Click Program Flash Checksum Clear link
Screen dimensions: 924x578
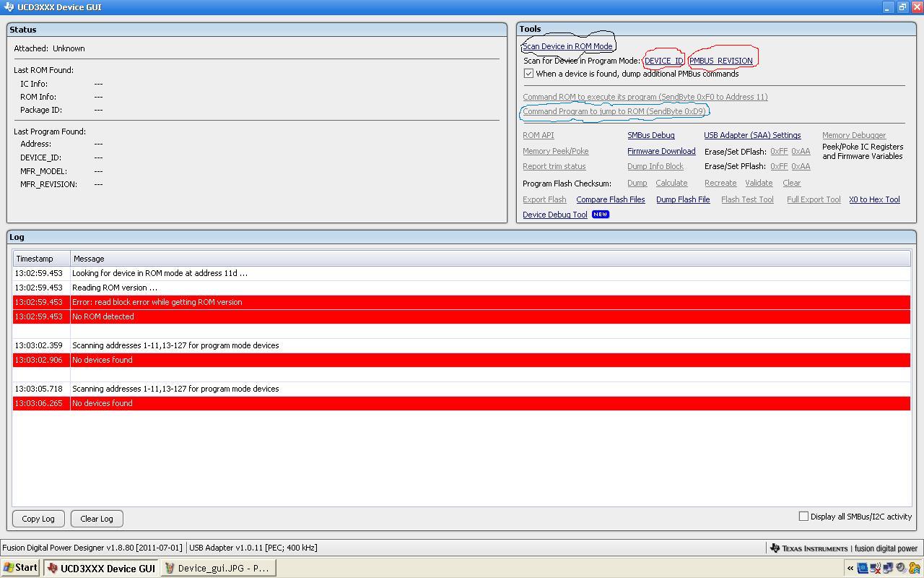click(x=791, y=183)
